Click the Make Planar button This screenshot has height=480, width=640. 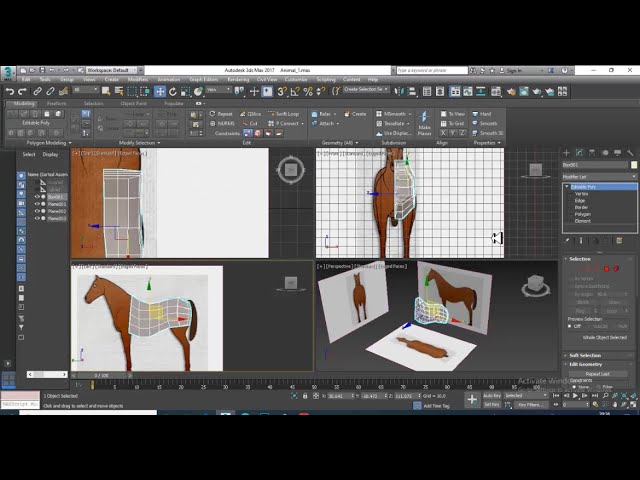point(424,123)
